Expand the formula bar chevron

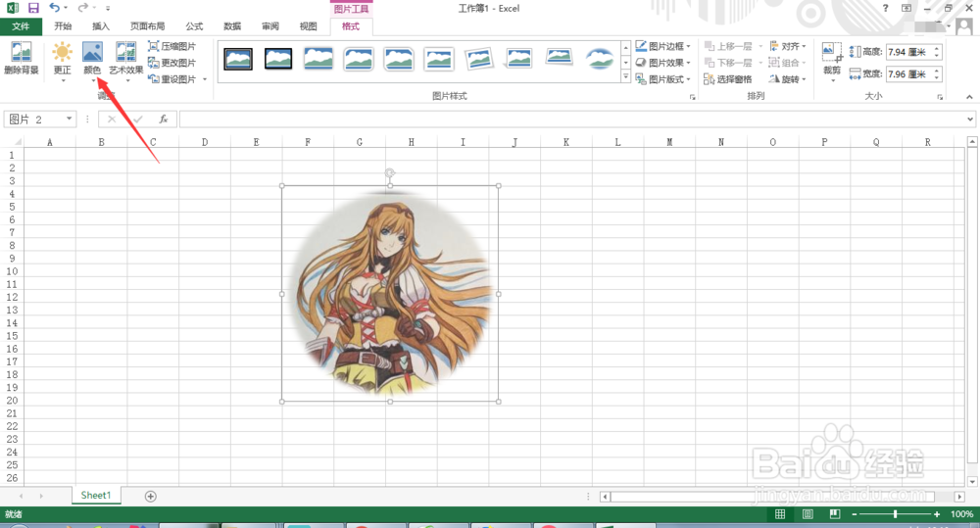(970, 119)
